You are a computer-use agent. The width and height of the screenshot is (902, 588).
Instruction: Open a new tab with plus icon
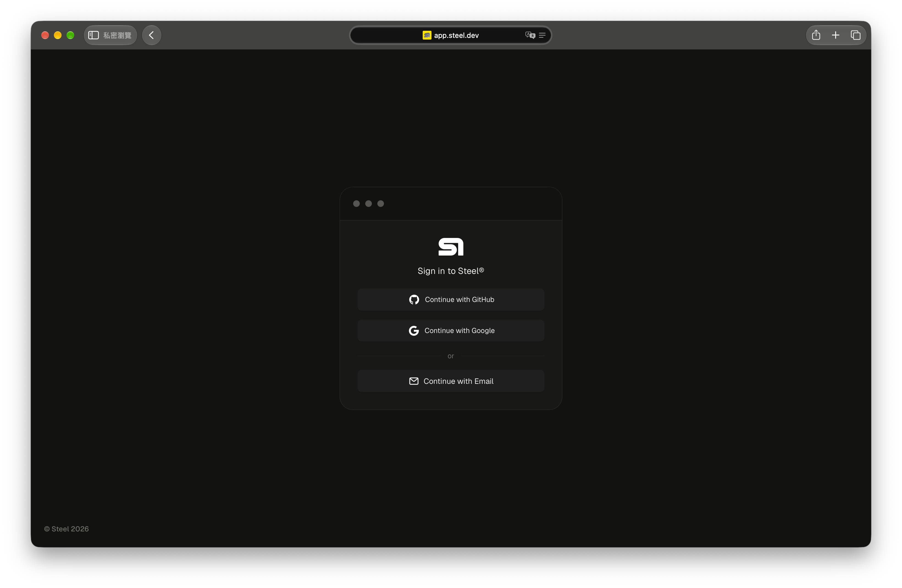click(835, 35)
